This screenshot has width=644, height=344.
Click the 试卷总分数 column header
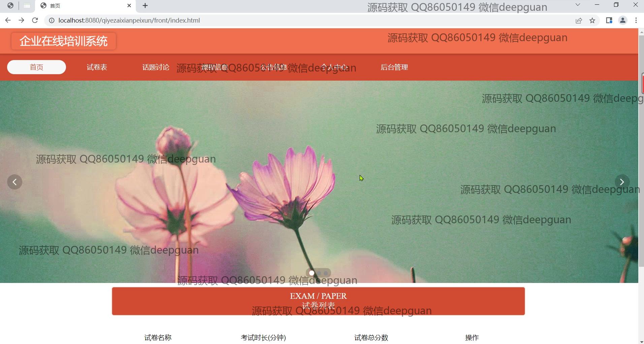pos(371,338)
